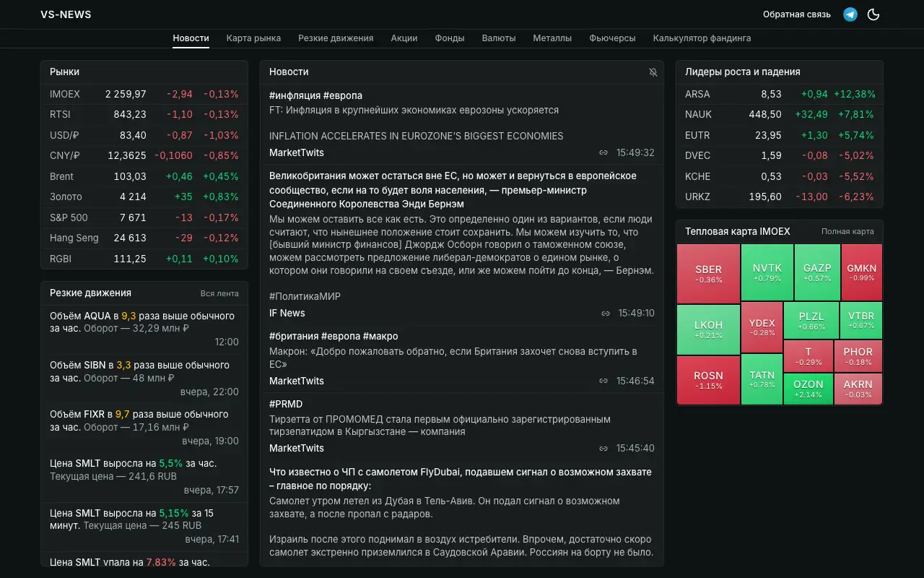Click the VS-NEWS logo
924x578 pixels.
66,14
